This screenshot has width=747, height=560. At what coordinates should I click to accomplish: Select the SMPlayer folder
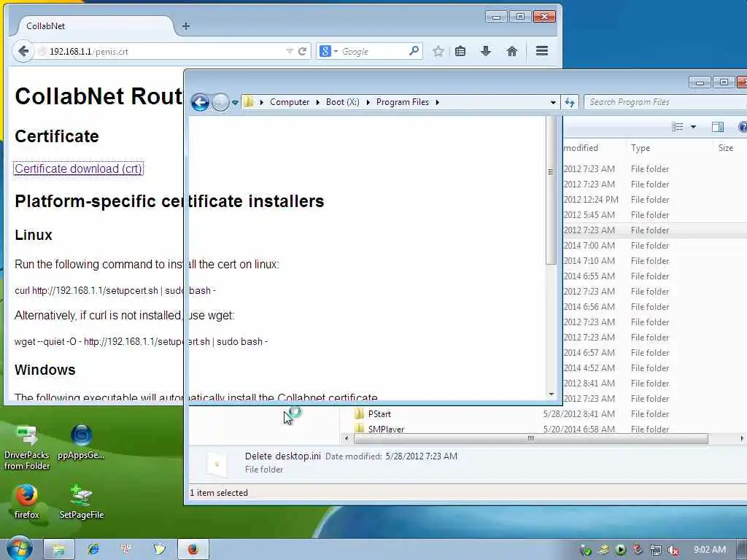[x=386, y=429]
